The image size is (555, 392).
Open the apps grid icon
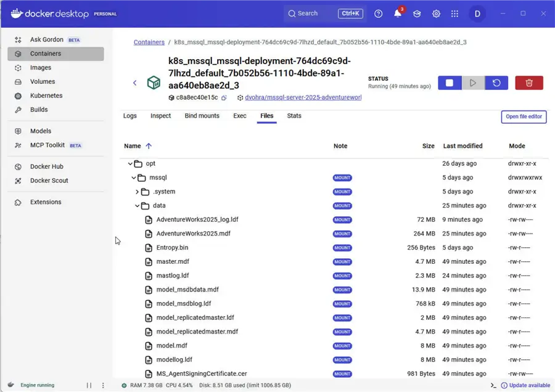455,14
